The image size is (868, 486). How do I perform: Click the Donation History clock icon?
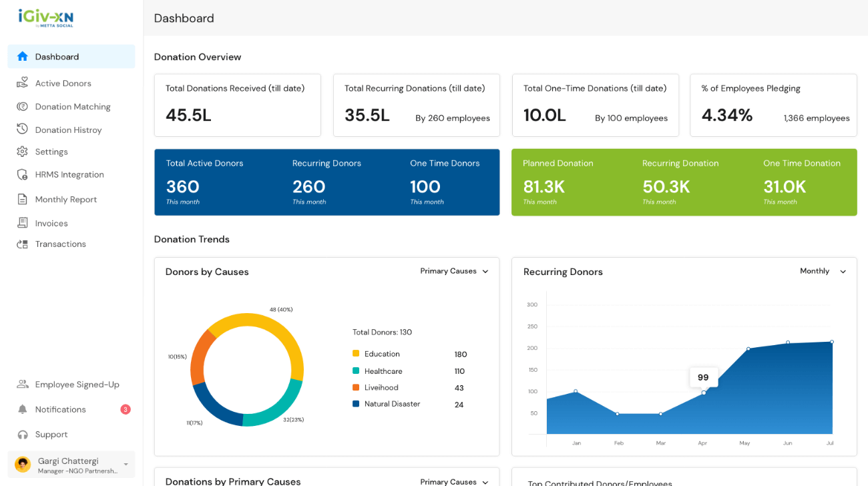23,130
